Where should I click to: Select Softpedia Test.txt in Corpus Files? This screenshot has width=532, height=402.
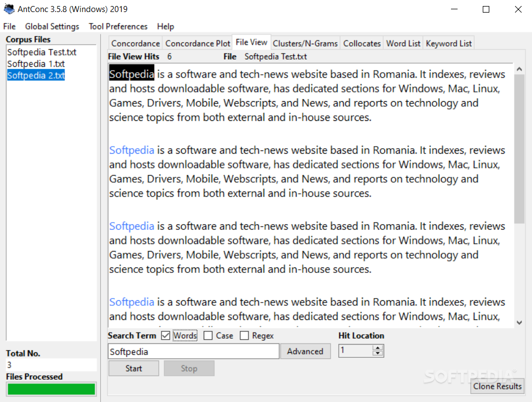[42, 52]
